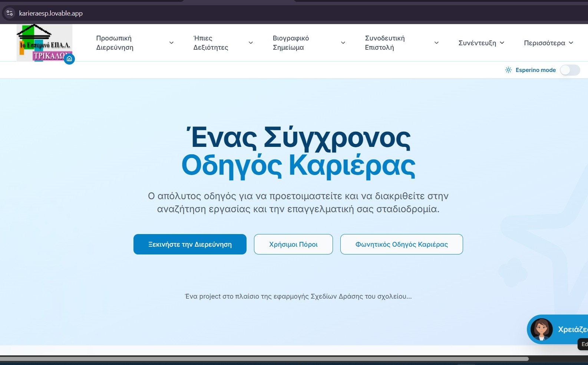588x365 pixels.
Task: Expand the Προσωπική Διερεύνηση chevron
Action: (171, 43)
